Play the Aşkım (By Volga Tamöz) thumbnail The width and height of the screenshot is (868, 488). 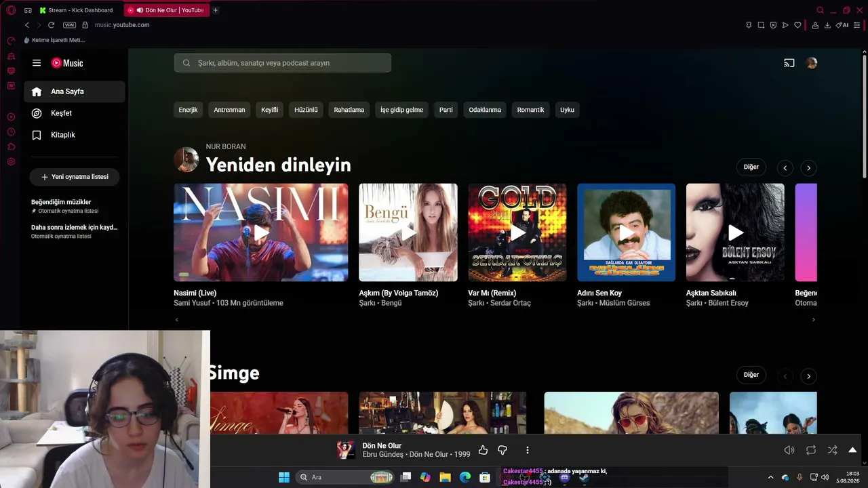coord(408,232)
